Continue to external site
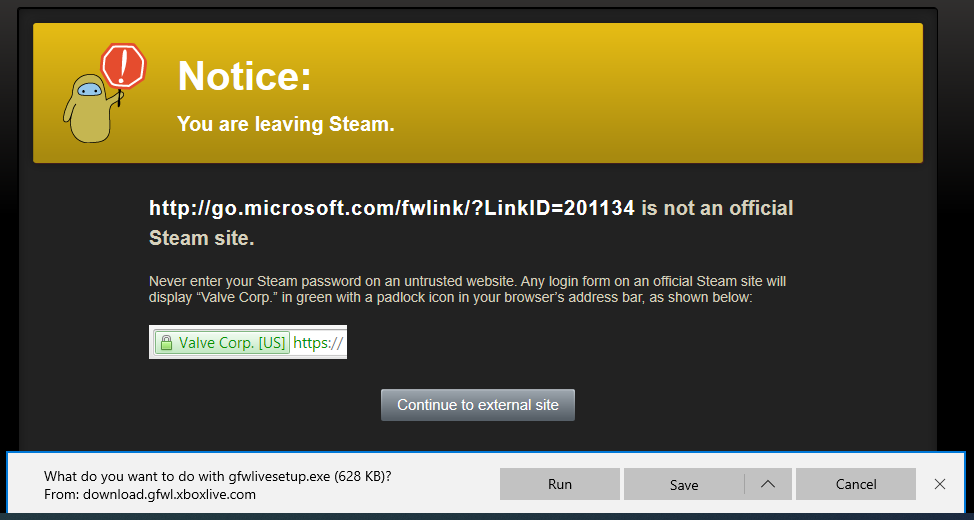This screenshot has width=974, height=520. tap(478, 405)
